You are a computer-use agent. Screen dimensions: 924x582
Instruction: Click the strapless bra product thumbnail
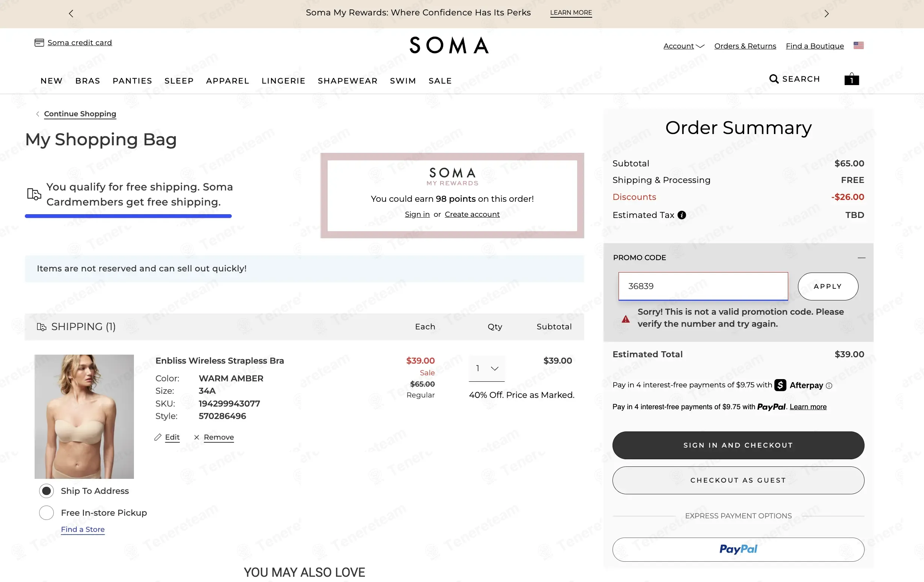click(x=84, y=416)
